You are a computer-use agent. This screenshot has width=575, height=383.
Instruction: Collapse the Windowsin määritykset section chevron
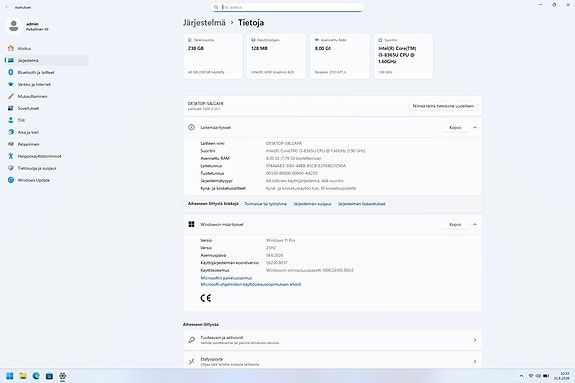(x=475, y=224)
